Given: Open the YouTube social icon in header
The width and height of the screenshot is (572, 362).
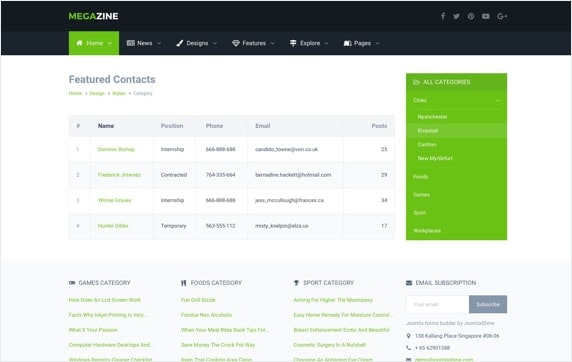Looking at the screenshot, I should coord(486,16).
